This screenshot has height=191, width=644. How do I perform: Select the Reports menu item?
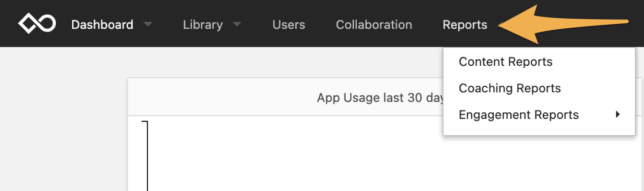click(x=465, y=25)
